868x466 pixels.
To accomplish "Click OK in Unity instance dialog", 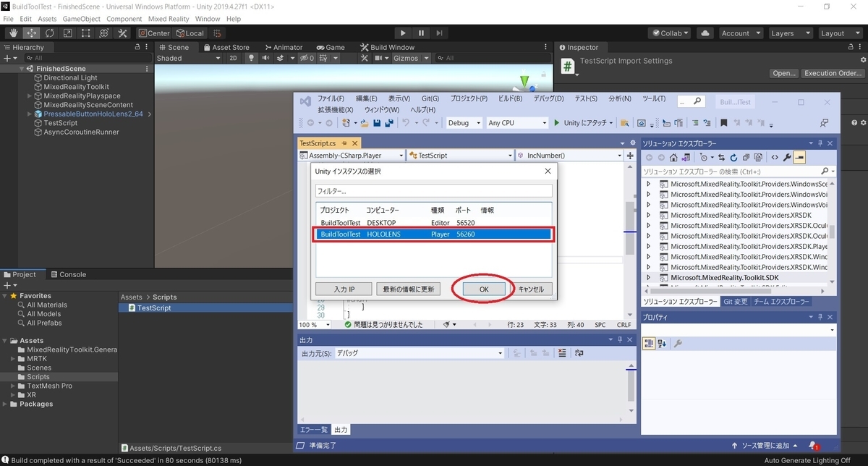I will [483, 289].
